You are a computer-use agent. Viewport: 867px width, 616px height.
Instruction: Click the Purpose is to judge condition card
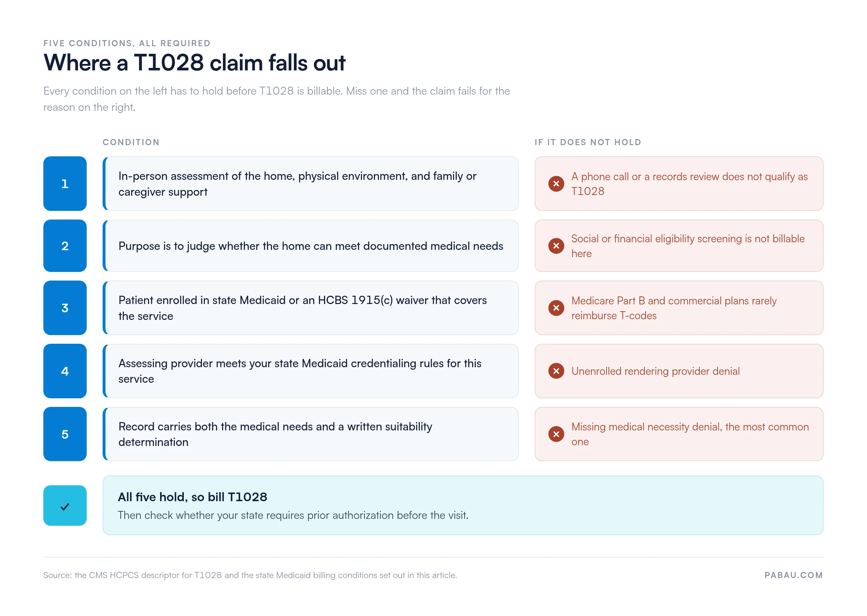click(310, 246)
